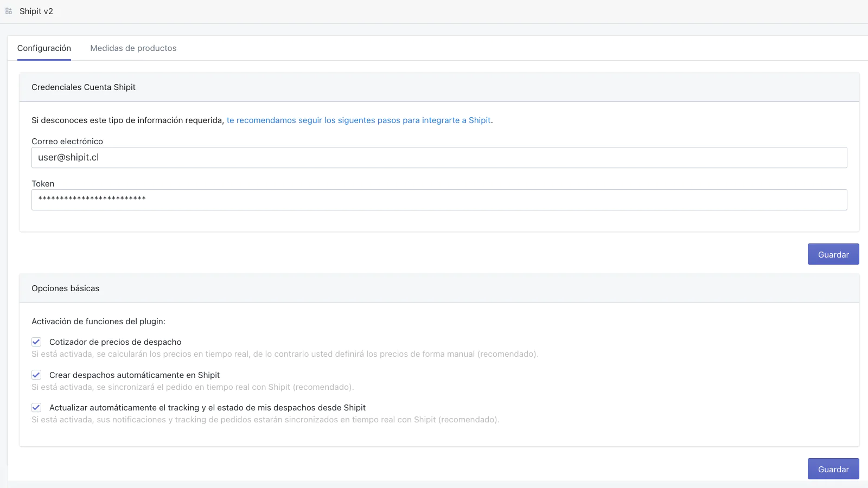Image resolution: width=868 pixels, height=488 pixels.
Task: Open the Shipit integration steps link
Action: click(x=359, y=120)
